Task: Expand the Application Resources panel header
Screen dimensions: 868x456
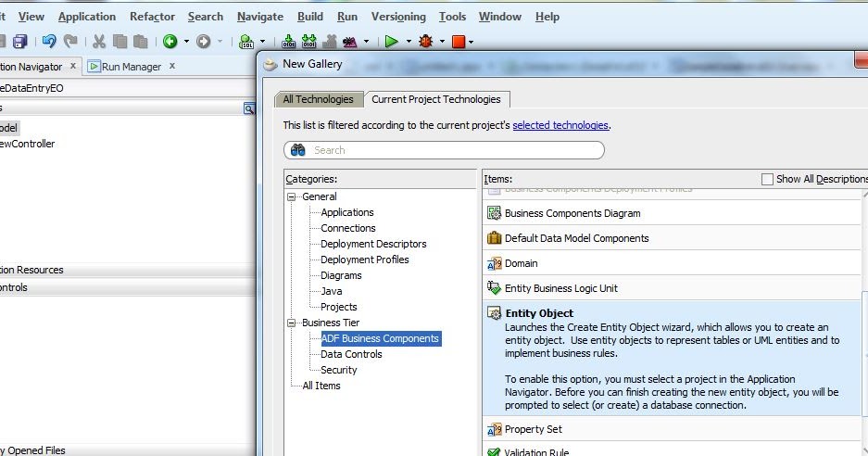Action: click(x=127, y=270)
